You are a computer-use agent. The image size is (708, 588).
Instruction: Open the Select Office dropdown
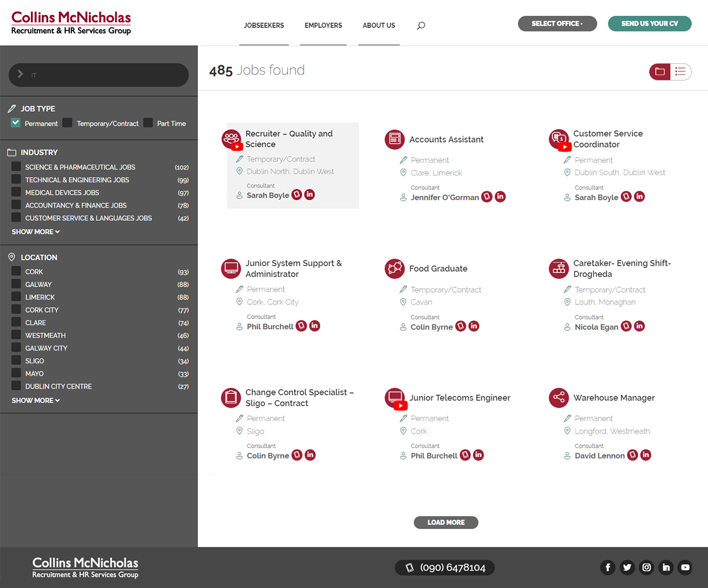[x=557, y=24]
